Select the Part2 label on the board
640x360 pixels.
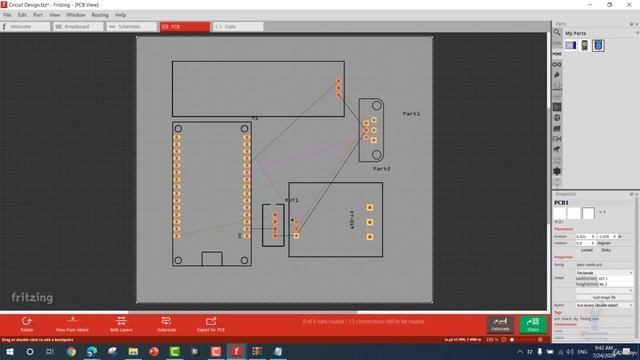[382, 169]
